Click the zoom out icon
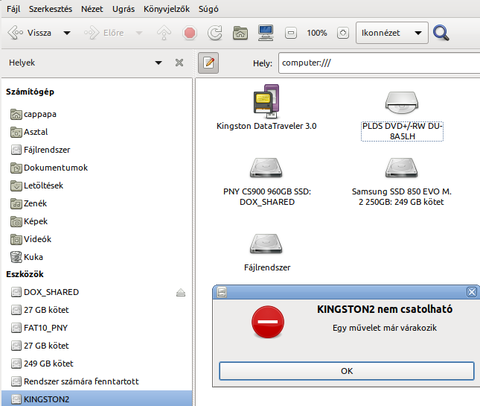The width and height of the screenshot is (480, 406). click(291, 33)
